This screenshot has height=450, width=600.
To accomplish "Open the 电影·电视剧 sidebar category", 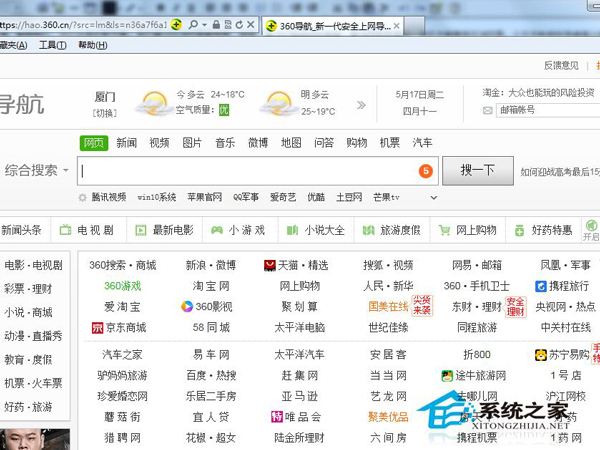I will [34, 265].
